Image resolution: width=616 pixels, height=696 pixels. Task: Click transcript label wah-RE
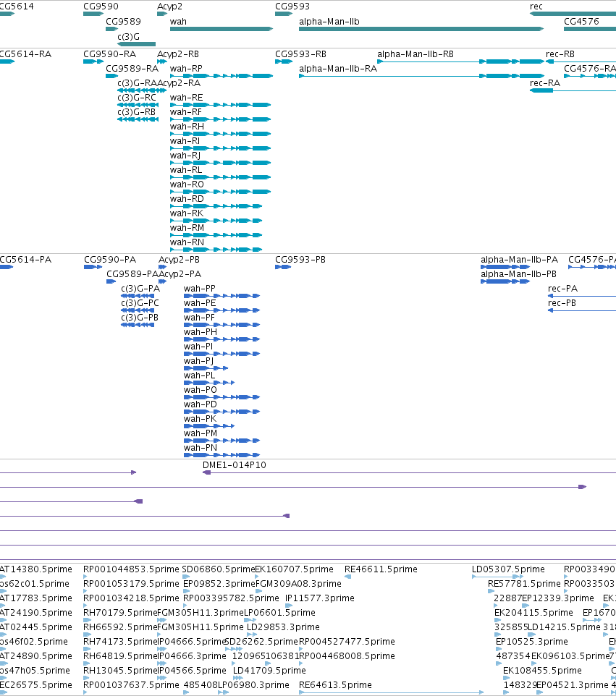click(186, 98)
